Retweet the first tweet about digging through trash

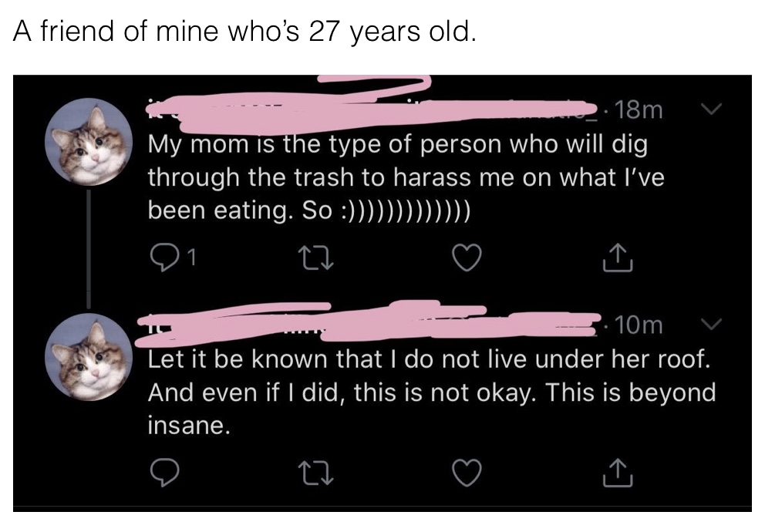pyautogui.click(x=316, y=257)
